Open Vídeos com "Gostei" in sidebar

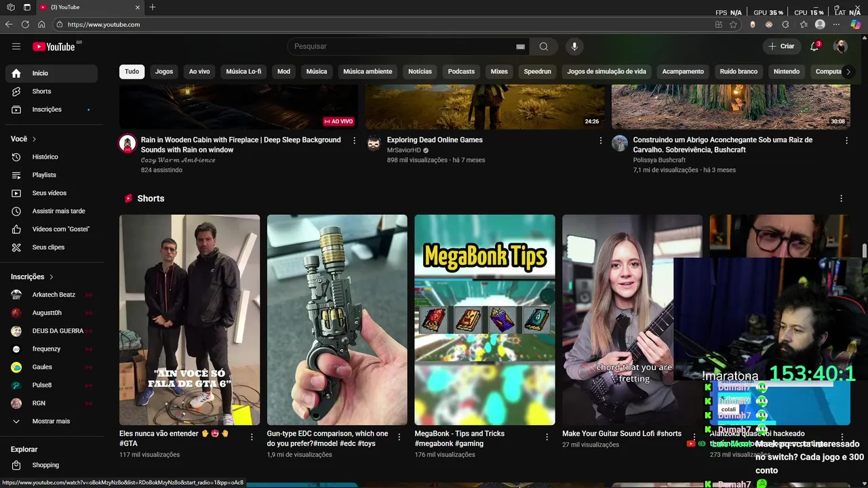click(52, 229)
